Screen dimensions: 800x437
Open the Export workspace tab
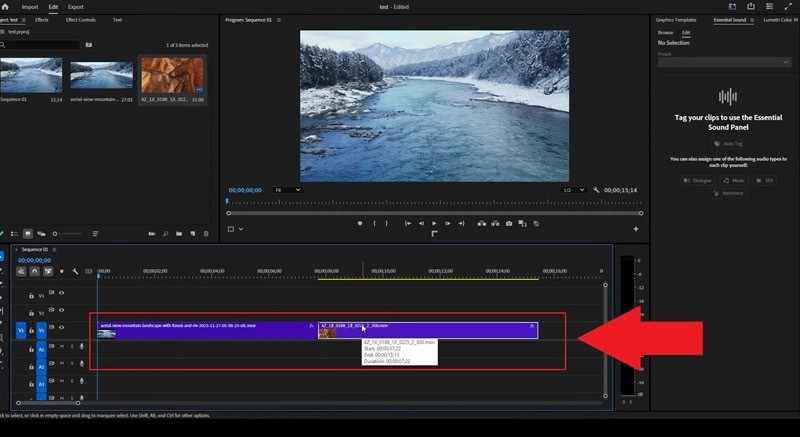[x=76, y=7]
